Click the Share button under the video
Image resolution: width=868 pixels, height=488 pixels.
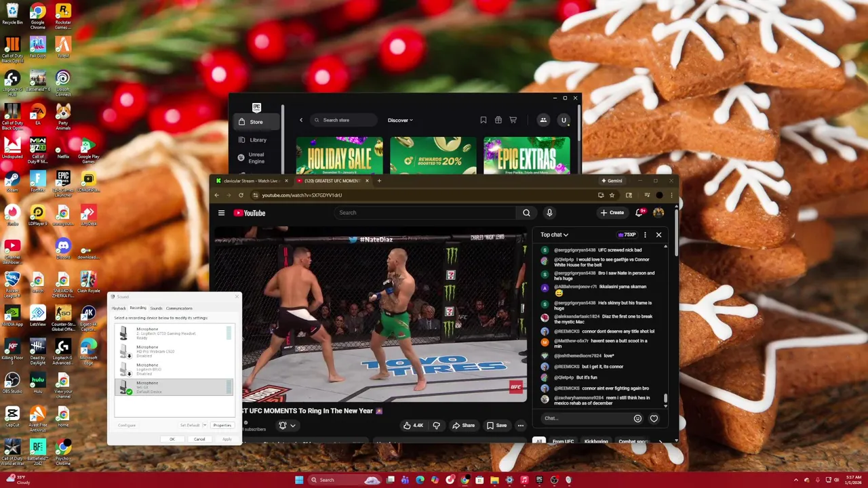[x=464, y=426]
